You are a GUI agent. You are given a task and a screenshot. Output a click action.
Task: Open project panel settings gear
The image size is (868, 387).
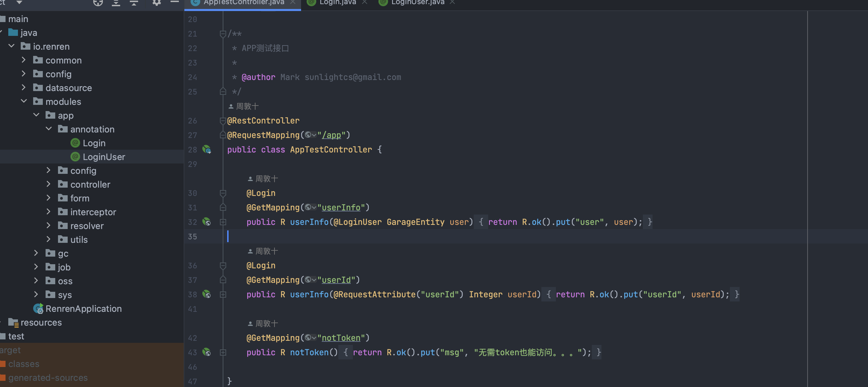click(x=156, y=3)
